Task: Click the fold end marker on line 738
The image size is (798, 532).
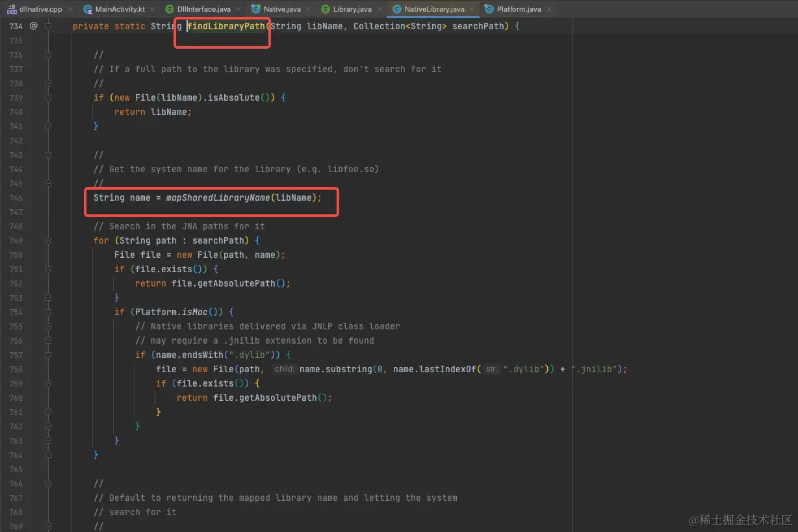Action: (49, 84)
